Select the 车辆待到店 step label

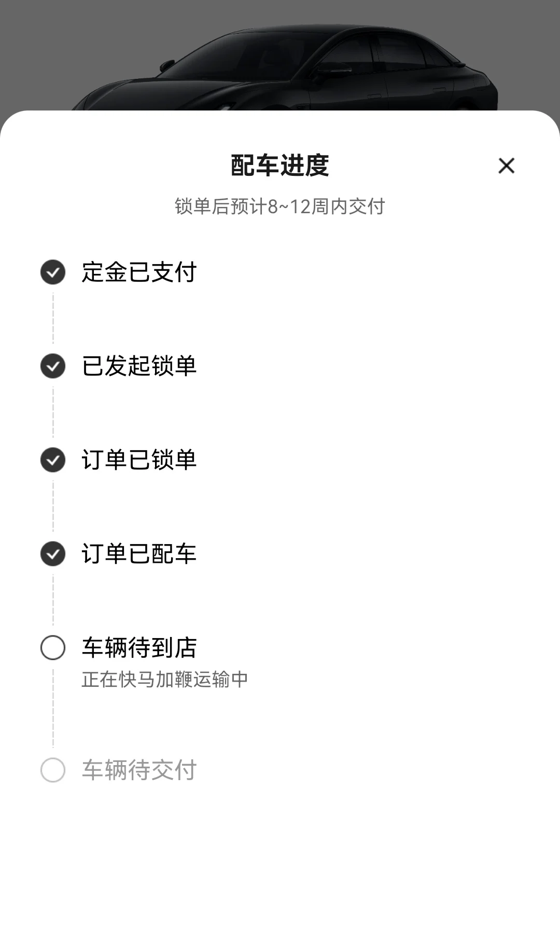tap(139, 647)
